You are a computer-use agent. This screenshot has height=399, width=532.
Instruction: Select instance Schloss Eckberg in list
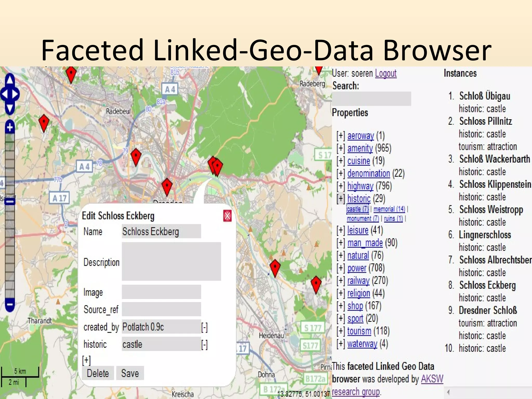[x=487, y=285]
